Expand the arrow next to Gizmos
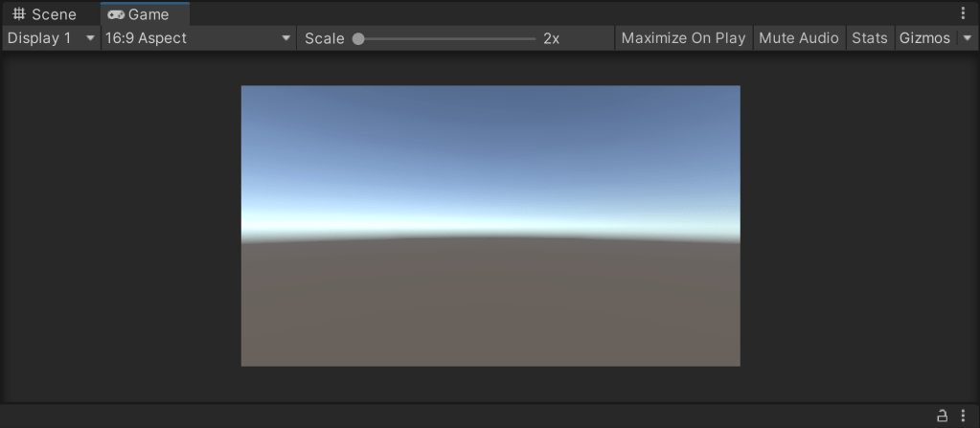Viewport: 980px width, 428px height. 966,38
